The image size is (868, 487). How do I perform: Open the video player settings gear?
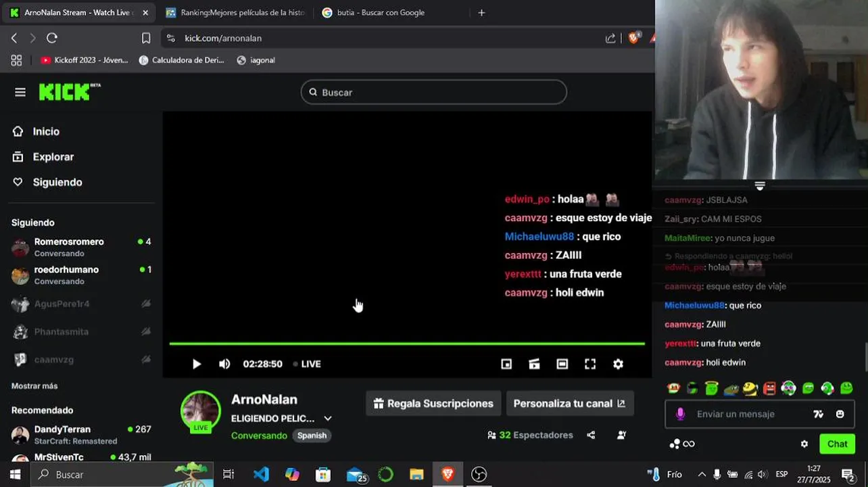pos(618,364)
